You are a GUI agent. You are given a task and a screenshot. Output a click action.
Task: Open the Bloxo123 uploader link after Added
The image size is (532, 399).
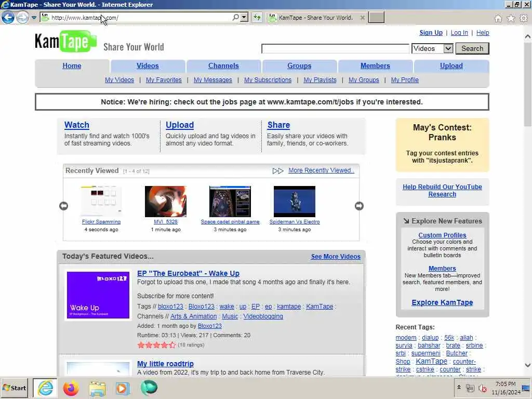pos(210,326)
